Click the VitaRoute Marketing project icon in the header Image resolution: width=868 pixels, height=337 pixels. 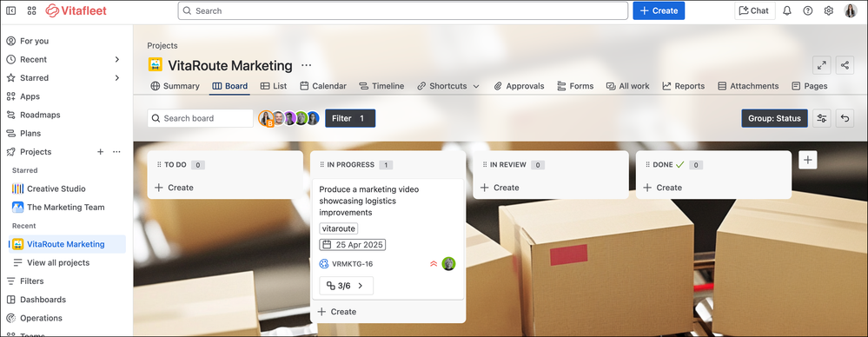coord(156,65)
